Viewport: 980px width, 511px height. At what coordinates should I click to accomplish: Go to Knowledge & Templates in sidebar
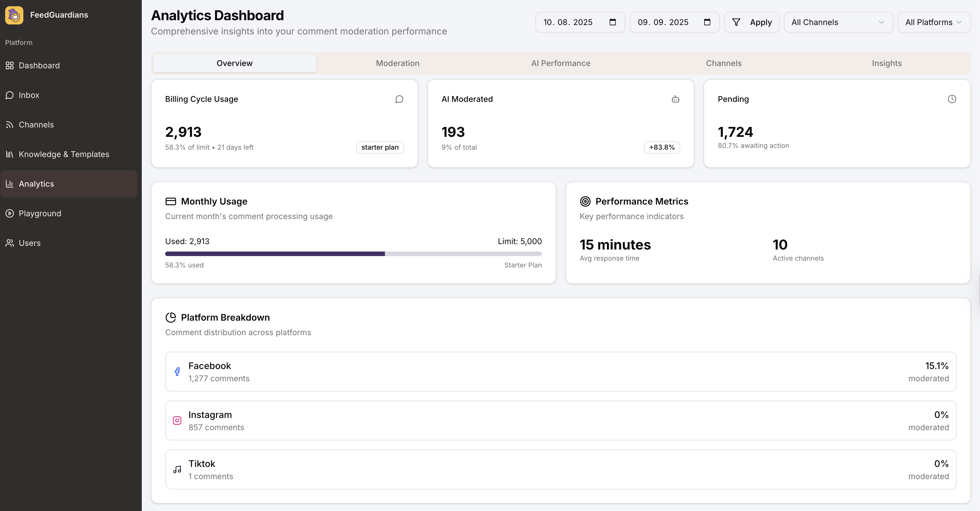64,154
